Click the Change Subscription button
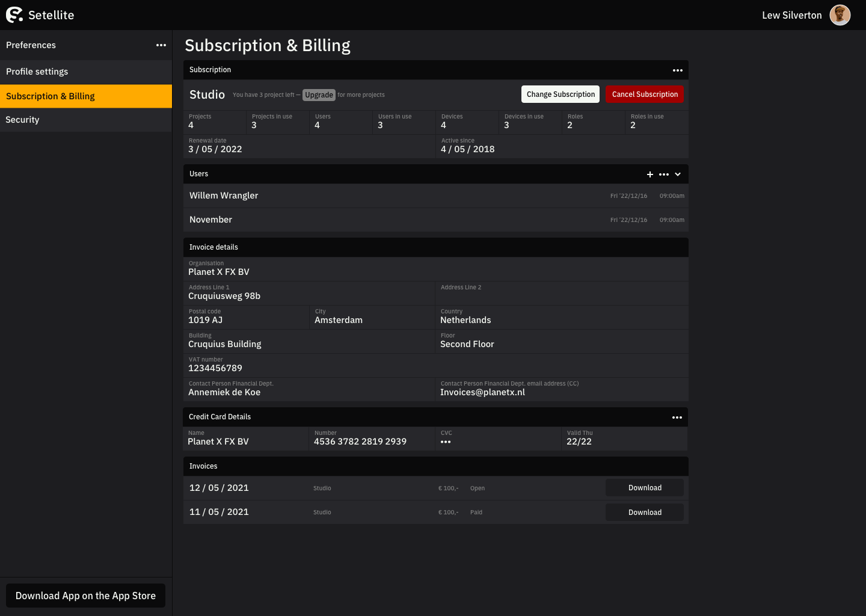866x616 pixels. (560, 94)
